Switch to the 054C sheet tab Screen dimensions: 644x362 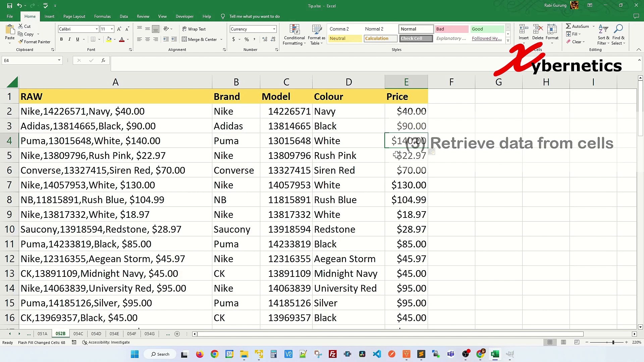click(x=78, y=334)
